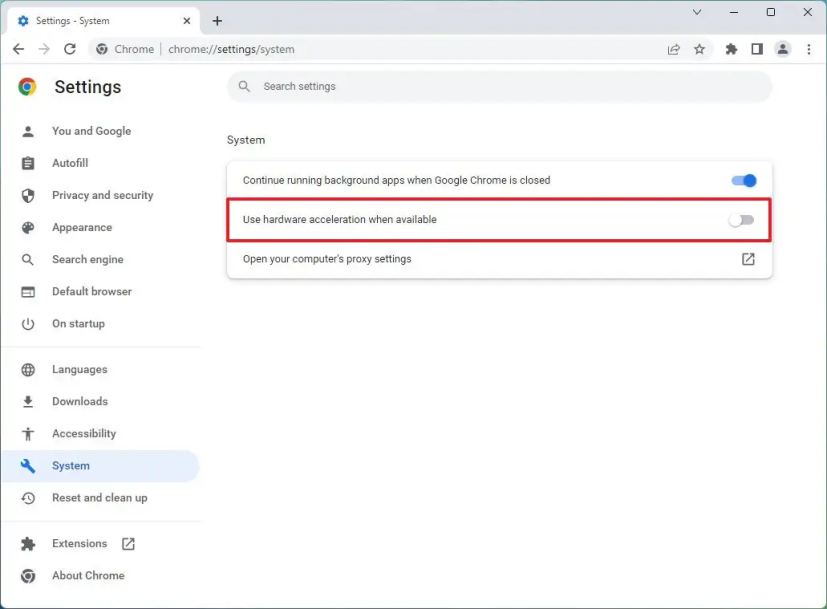
Task: Click the palette icon beside Appearance
Action: point(28,228)
